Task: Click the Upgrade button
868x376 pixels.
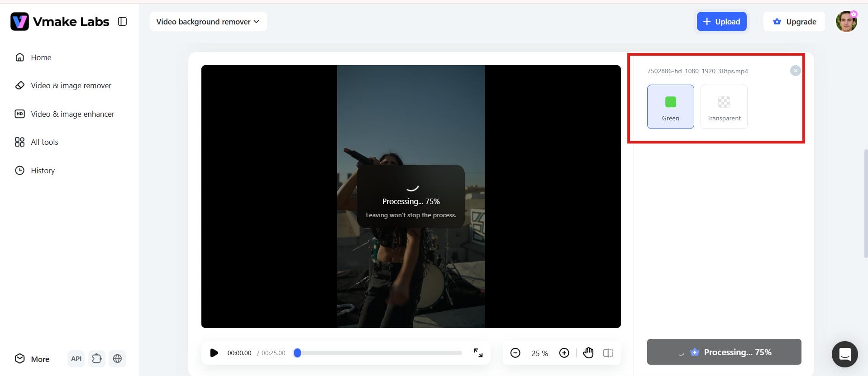Action: (794, 22)
